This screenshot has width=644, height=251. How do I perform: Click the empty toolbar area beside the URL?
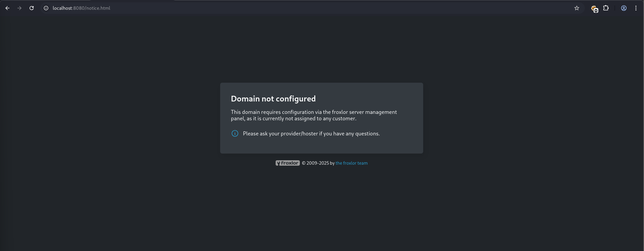pyautogui.click(x=336, y=8)
